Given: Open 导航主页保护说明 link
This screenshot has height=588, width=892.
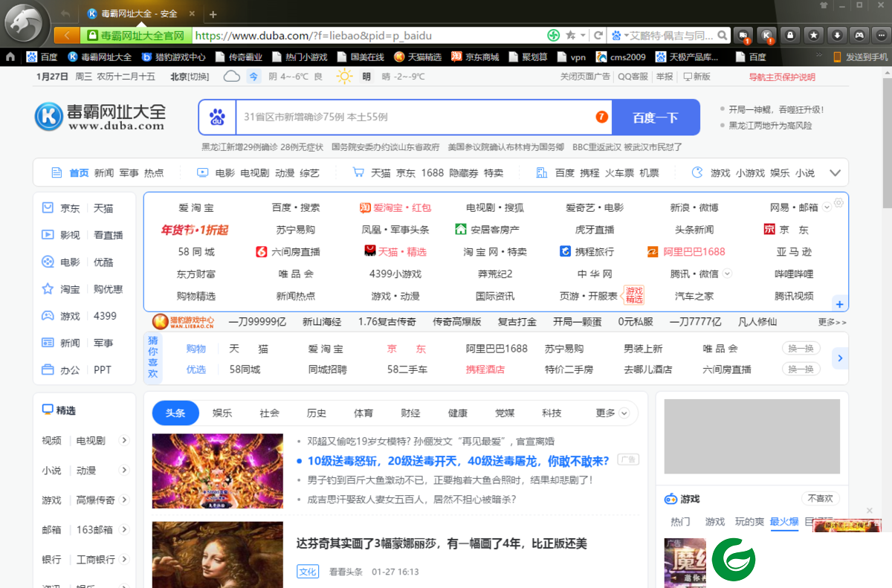Looking at the screenshot, I should (x=782, y=77).
